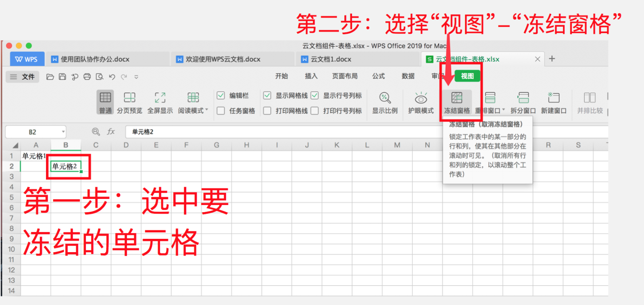Select row 12 header
The image size is (644, 305).
click(12, 270)
